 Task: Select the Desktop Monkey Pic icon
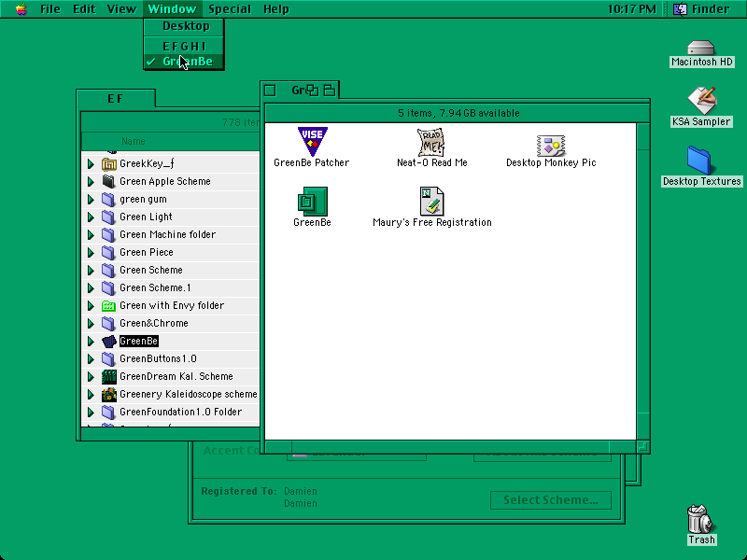[551, 146]
